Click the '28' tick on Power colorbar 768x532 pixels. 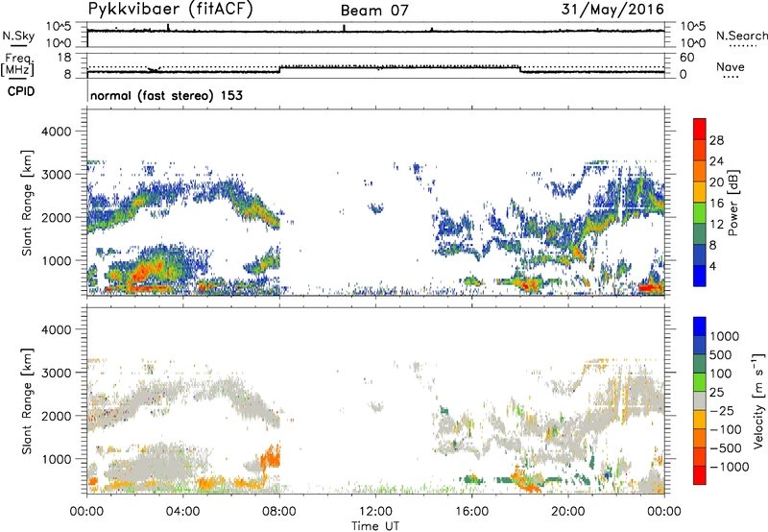[716, 140]
